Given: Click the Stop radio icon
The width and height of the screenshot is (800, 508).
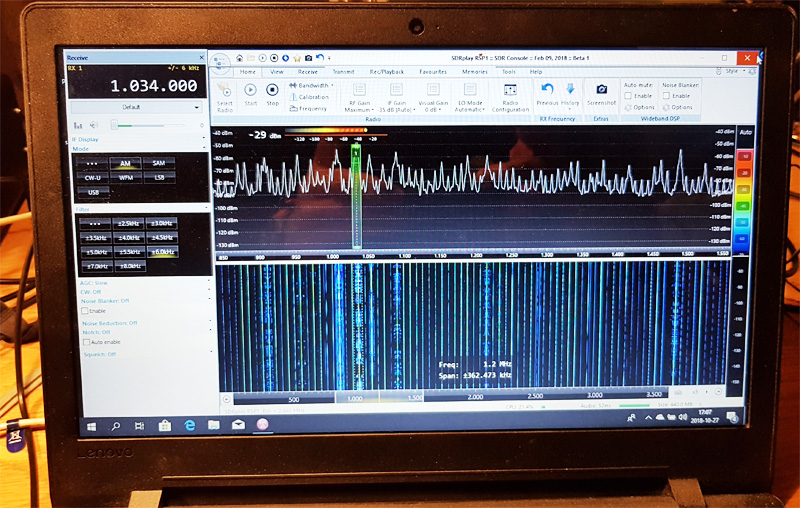Looking at the screenshot, I should coord(272,90).
